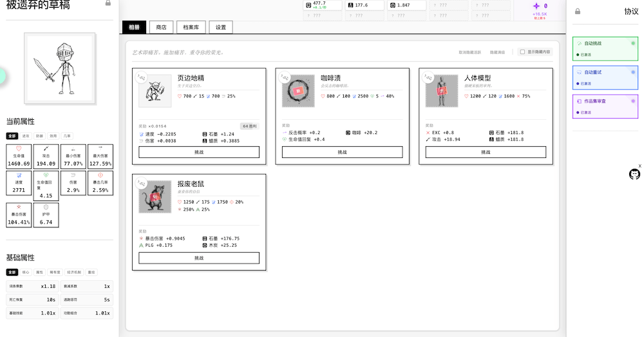Click the shield icon in 护甲 stat box
The height and width of the screenshot is (337, 644).
coord(46,207)
